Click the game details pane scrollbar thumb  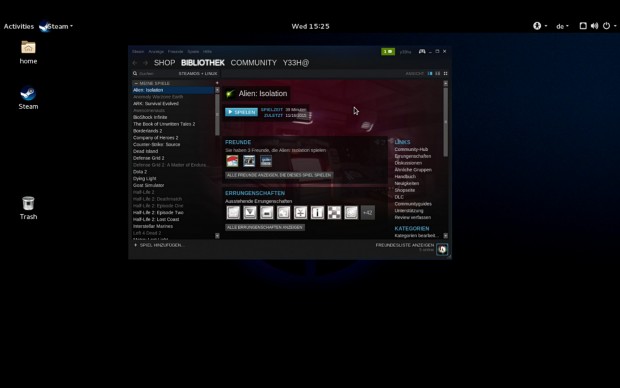coord(446,122)
